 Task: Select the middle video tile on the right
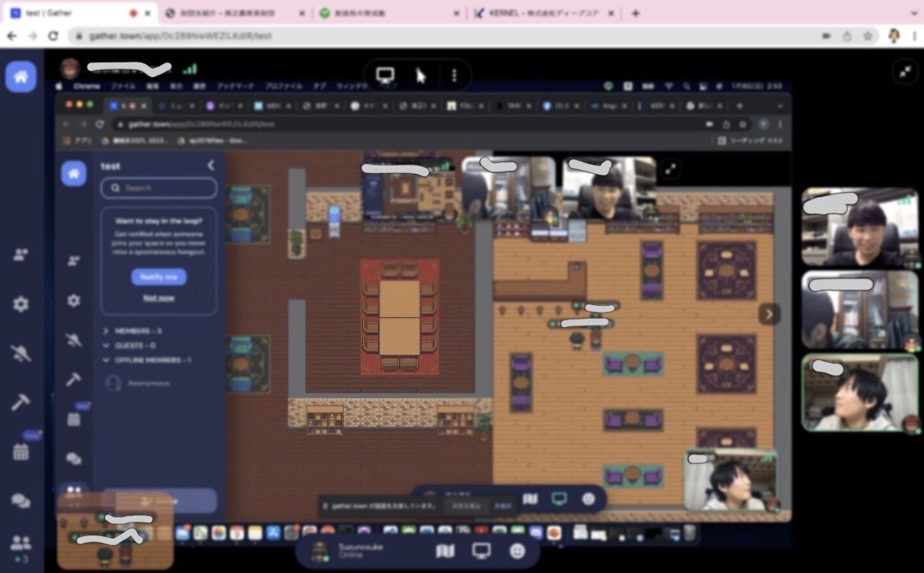coord(860,310)
